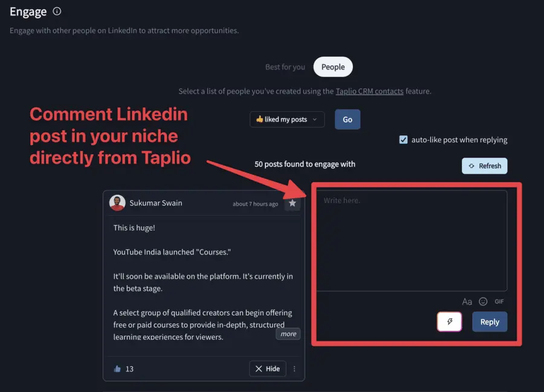The height and width of the screenshot is (392, 544).
Task: Click the Go button
Action: tap(348, 119)
